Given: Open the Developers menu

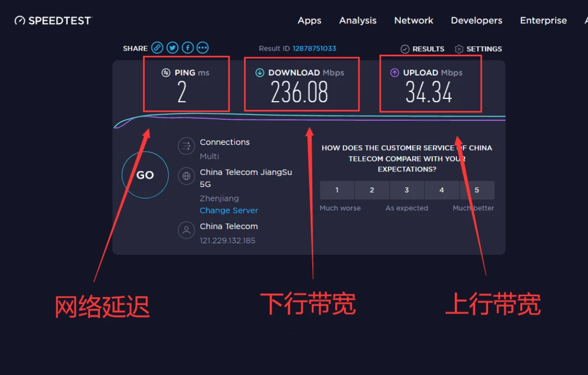Looking at the screenshot, I should [477, 21].
